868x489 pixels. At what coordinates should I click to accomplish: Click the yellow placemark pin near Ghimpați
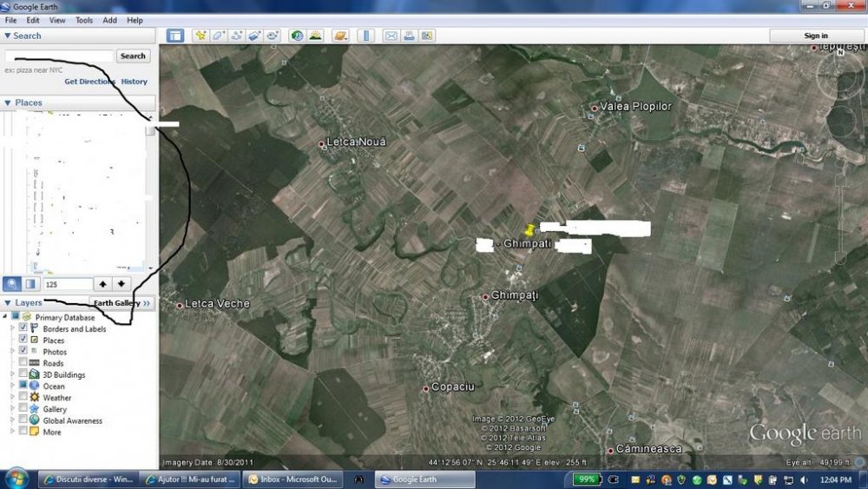click(x=529, y=229)
